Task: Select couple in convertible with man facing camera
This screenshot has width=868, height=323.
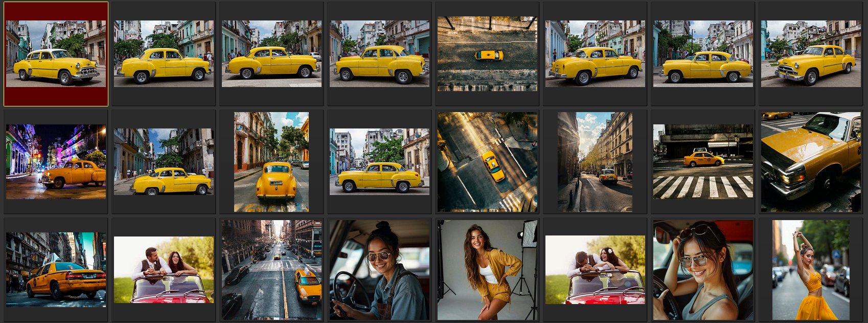Action: click(x=164, y=270)
